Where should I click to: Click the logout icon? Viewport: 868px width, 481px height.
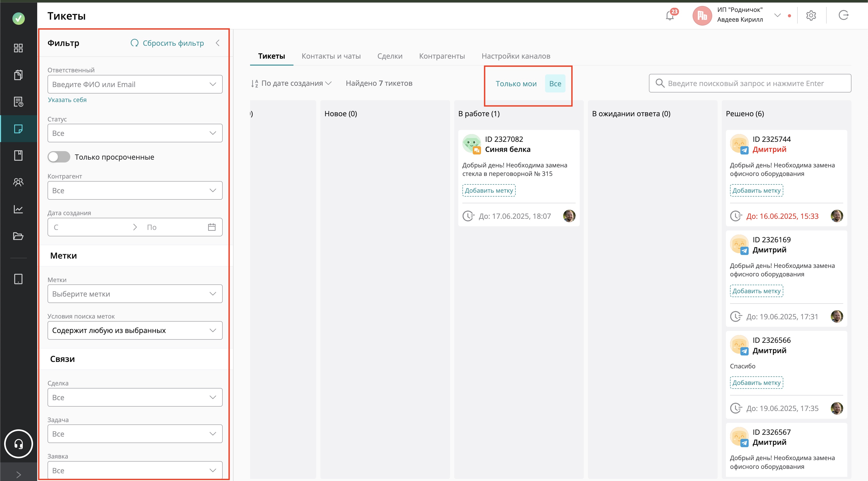843,15
